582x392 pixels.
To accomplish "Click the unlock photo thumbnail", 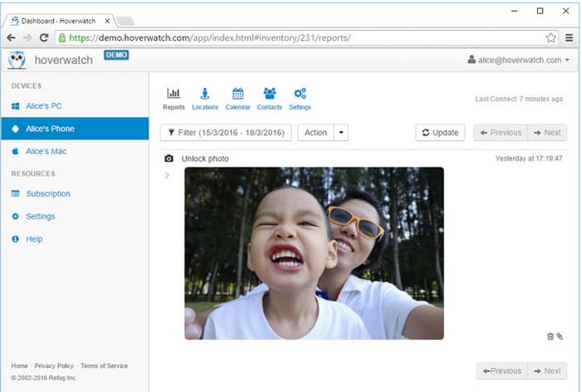I will click(x=314, y=253).
